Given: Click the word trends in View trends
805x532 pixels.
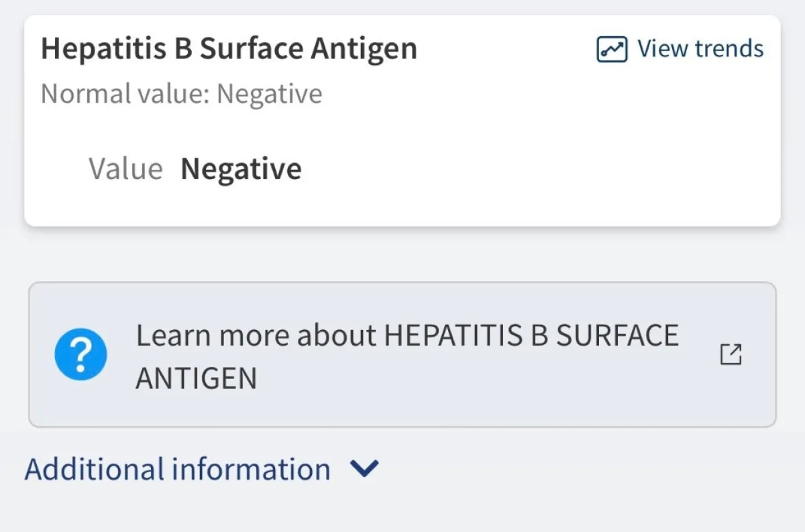Looking at the screenshot, I should click(729, 49).
